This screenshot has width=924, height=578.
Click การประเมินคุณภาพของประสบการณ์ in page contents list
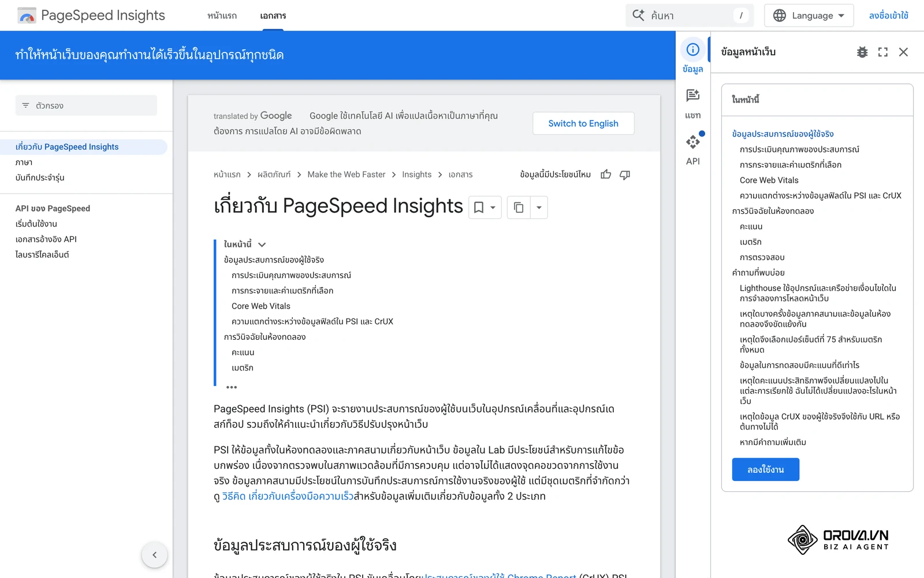point(291,275)
